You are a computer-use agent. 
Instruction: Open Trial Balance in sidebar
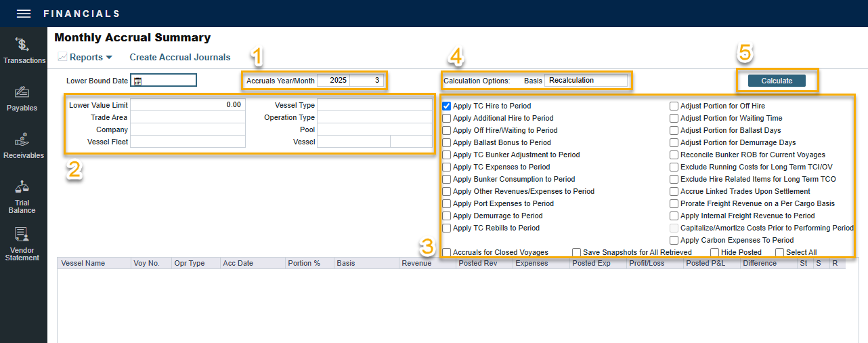tap(22, 197)
